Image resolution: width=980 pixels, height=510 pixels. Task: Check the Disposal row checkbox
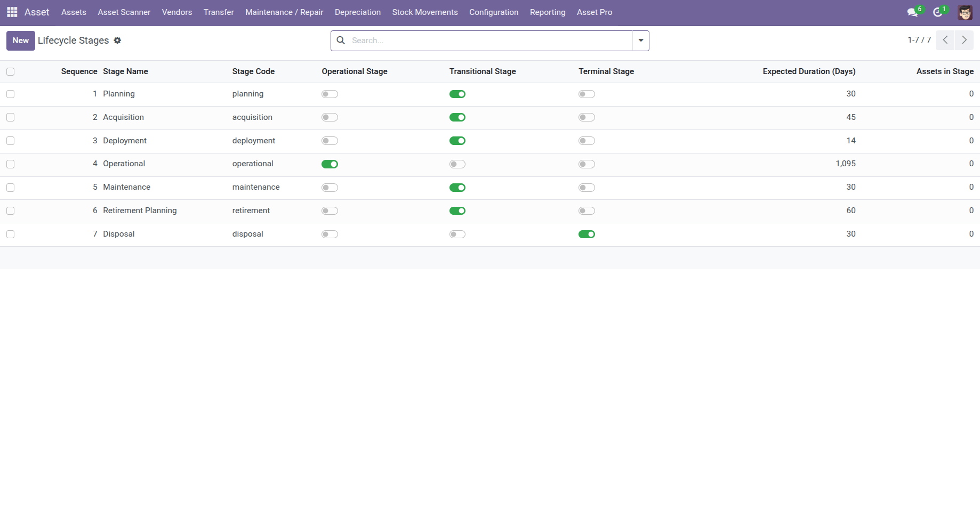(11, 234)
